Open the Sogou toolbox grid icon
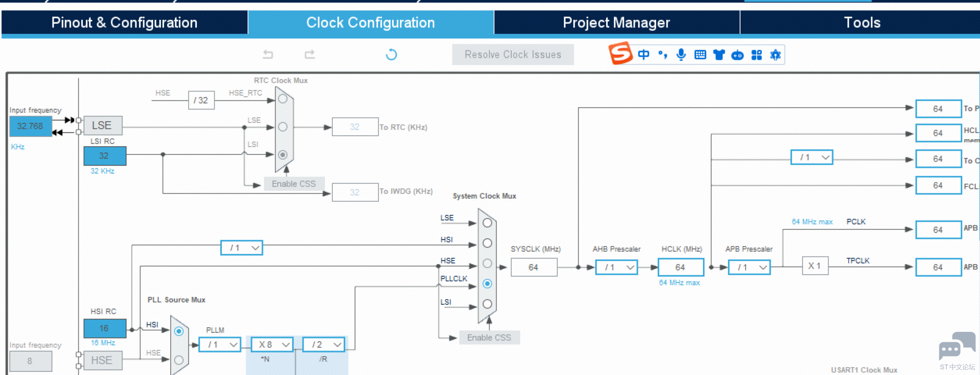 tap(757, 55)
